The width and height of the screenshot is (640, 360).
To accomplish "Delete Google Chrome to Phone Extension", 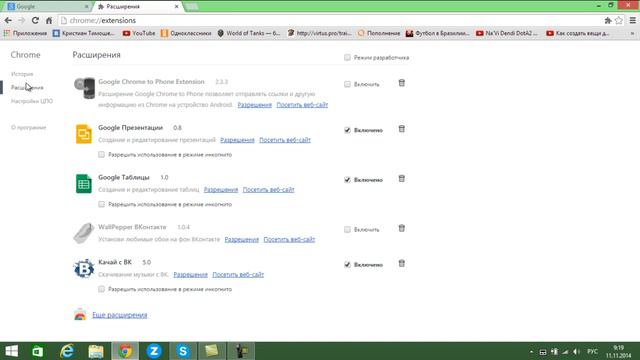I will (402, 83).
